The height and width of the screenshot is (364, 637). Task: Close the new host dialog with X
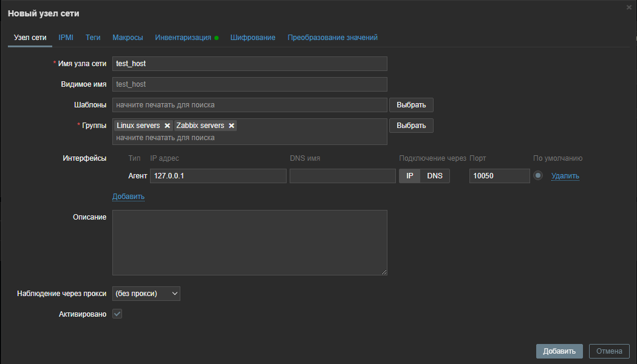pos(629,7)
